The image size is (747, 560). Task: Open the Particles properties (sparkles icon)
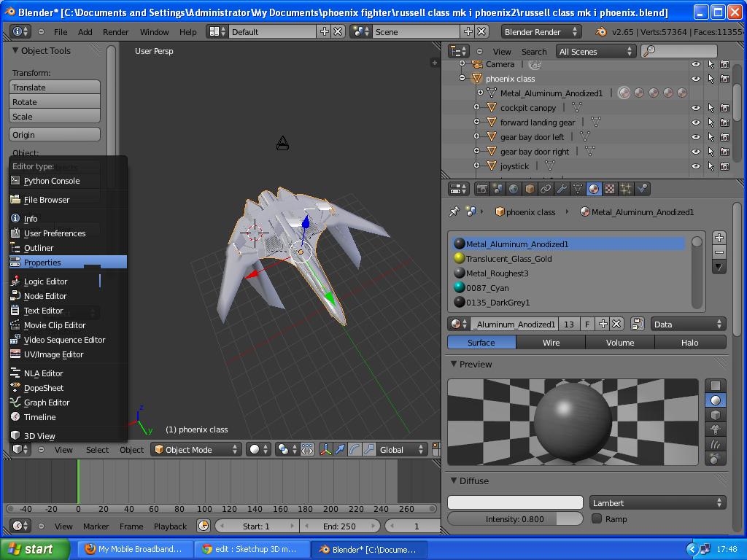coord(625,189)
